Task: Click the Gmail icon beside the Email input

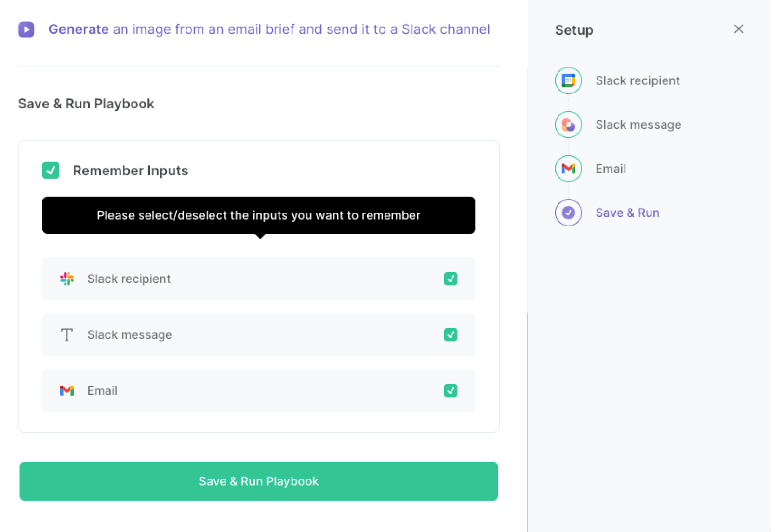Action: coord(67,391)
